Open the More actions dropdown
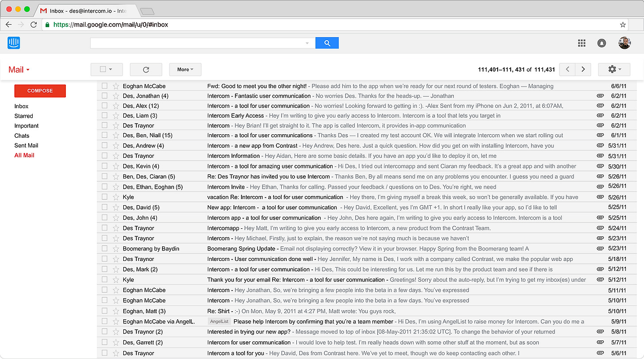 click(x=185, y=69)
